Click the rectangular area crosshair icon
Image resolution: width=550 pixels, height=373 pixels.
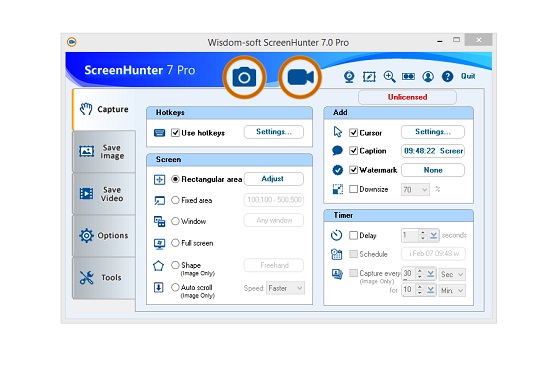point(160,180)
